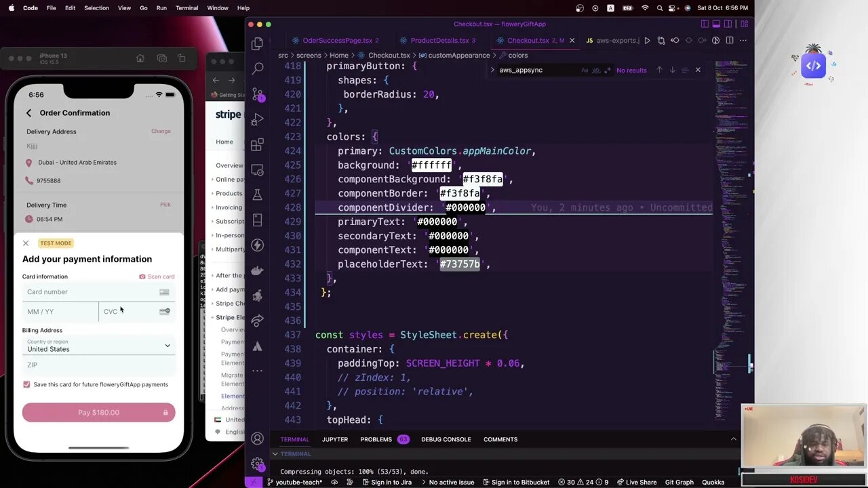This screenshot has height=488, width=868.
Task: Click the Split Editor icon
Action: point(730,41)
